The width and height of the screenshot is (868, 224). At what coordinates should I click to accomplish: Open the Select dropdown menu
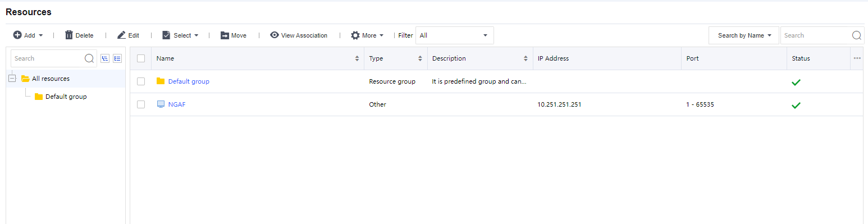180,35
